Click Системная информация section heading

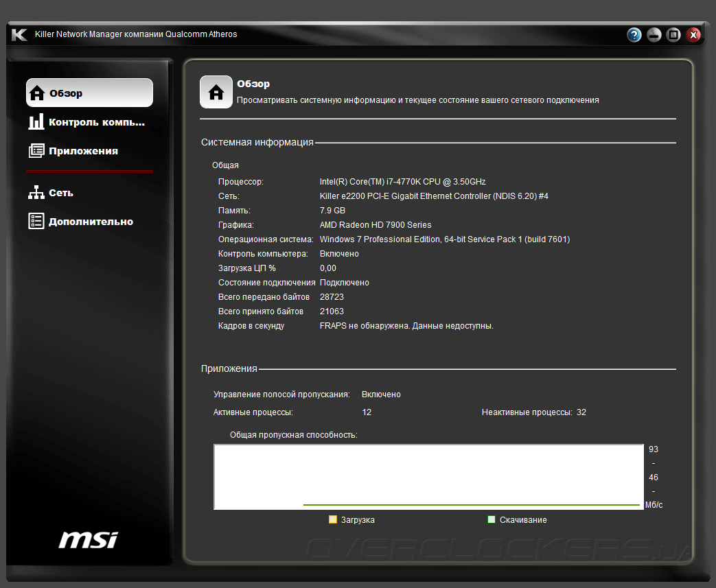tap(257, 143)
